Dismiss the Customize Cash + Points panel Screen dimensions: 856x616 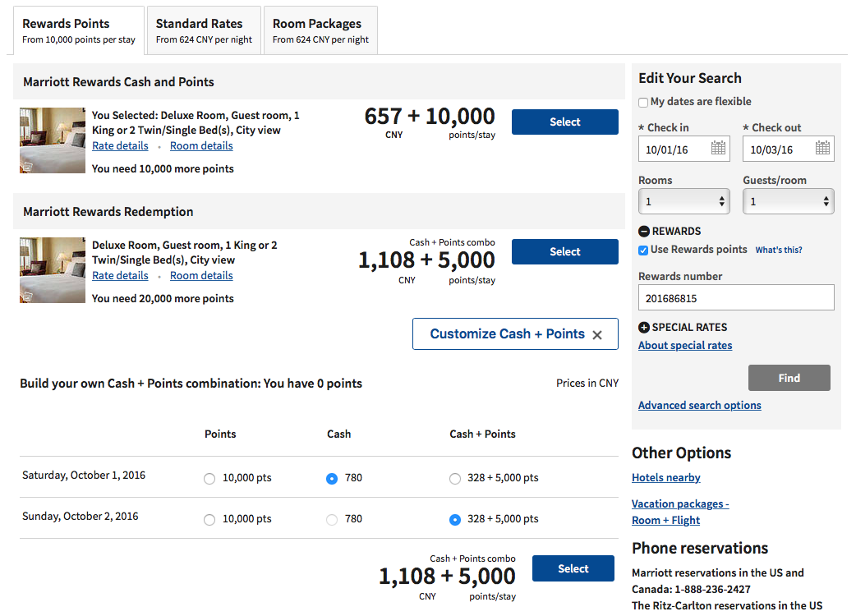coord(597,333)
